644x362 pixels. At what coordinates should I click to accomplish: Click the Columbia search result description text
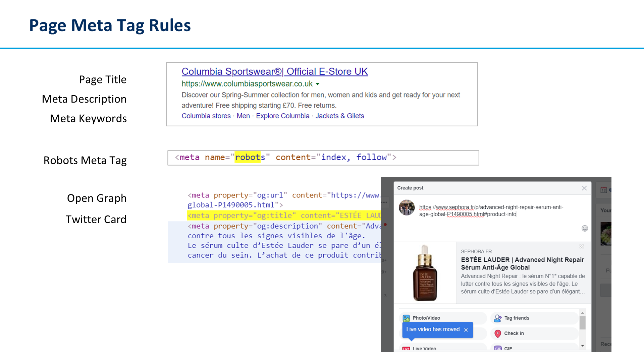tap(321, 100)
